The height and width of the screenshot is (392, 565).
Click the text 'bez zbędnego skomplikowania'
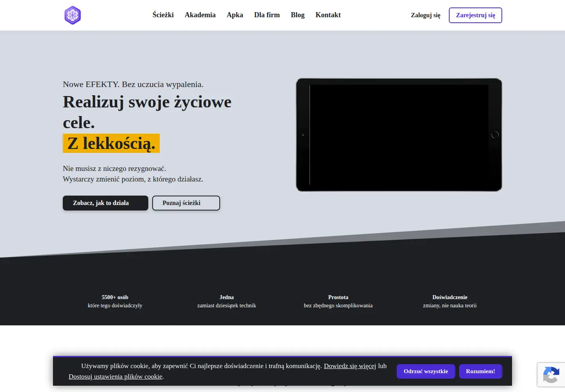point(338,305)
